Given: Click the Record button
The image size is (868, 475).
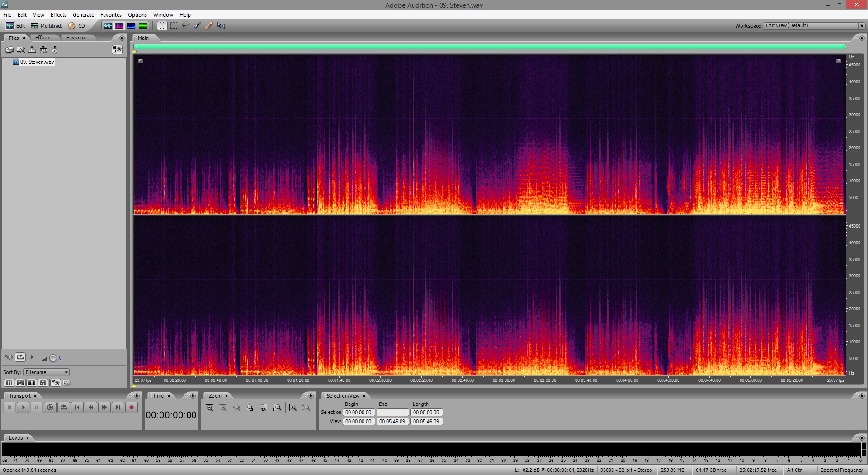Looking at the screenshot, I should [x=132, y=408].
